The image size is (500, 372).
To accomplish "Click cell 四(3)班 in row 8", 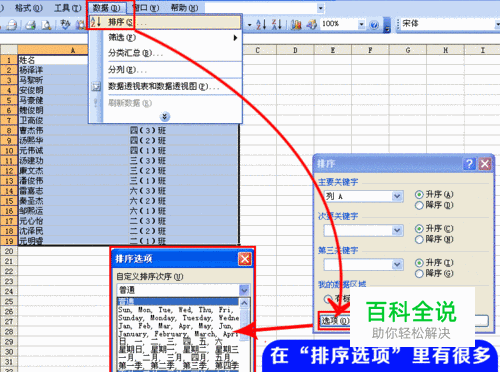I will tap(184, 130).
